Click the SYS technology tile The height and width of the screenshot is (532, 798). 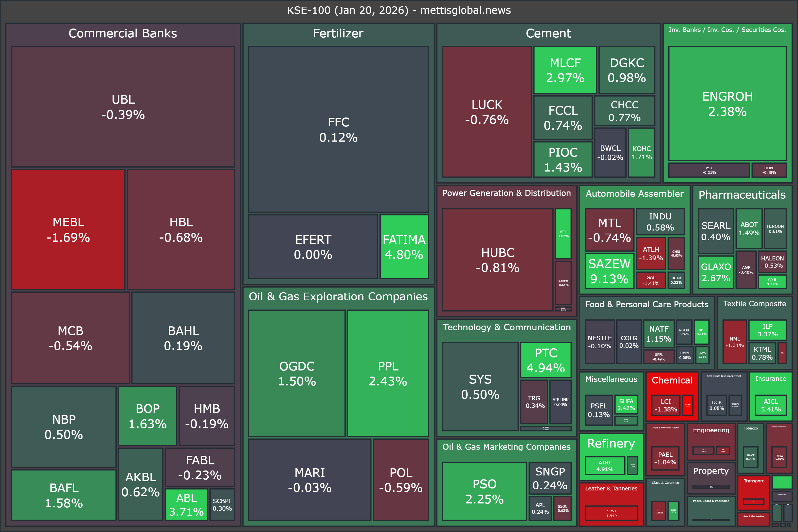[x=480, y=387]
